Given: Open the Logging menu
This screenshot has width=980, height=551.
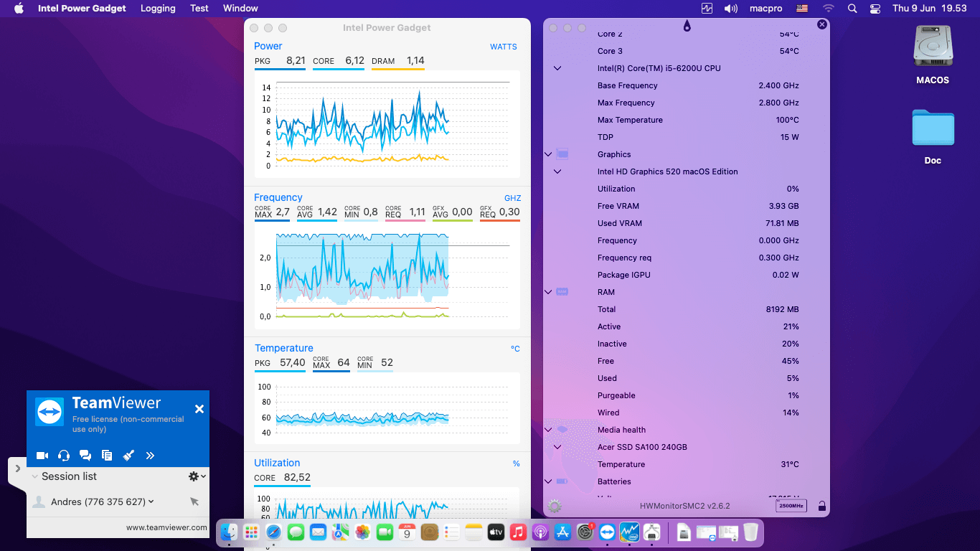Looking at the screenshot, I should tap(158, 8).
